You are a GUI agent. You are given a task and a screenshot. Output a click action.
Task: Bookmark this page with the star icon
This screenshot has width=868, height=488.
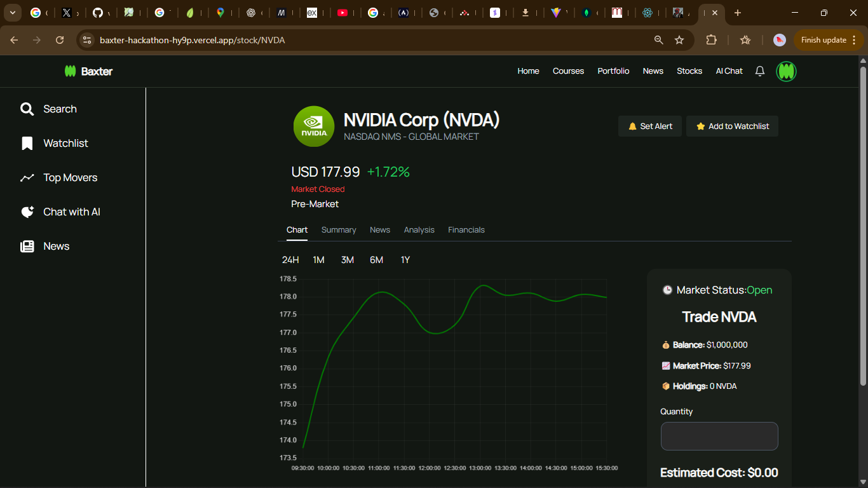coord(679,40)
